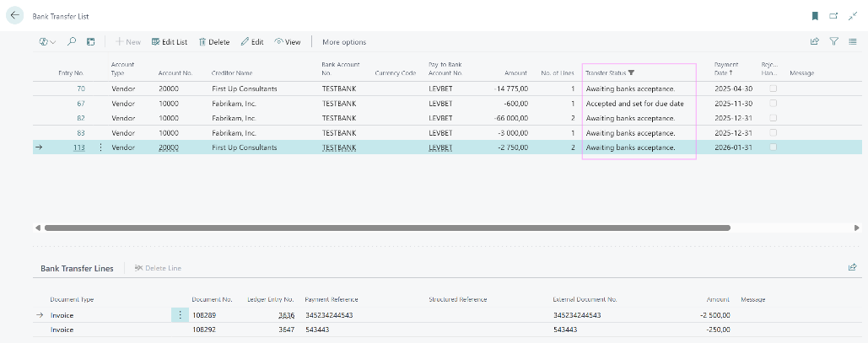Viewport: 868px width, 343px height.
Task: Click ledger entry number 3647
Action: pos(286,330)
